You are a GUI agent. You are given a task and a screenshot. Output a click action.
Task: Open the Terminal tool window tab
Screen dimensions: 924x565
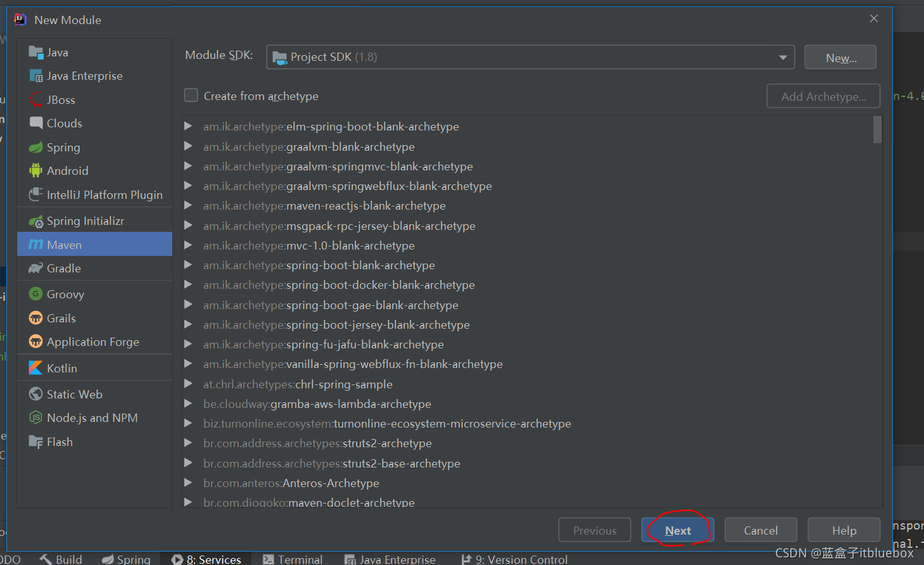tap(293, 559)
